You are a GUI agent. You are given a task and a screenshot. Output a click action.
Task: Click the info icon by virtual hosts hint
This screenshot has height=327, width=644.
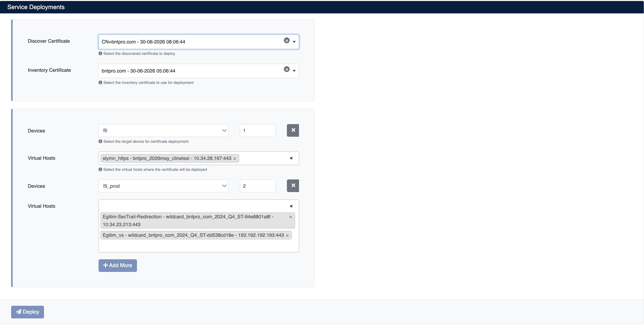coord(100,170)
